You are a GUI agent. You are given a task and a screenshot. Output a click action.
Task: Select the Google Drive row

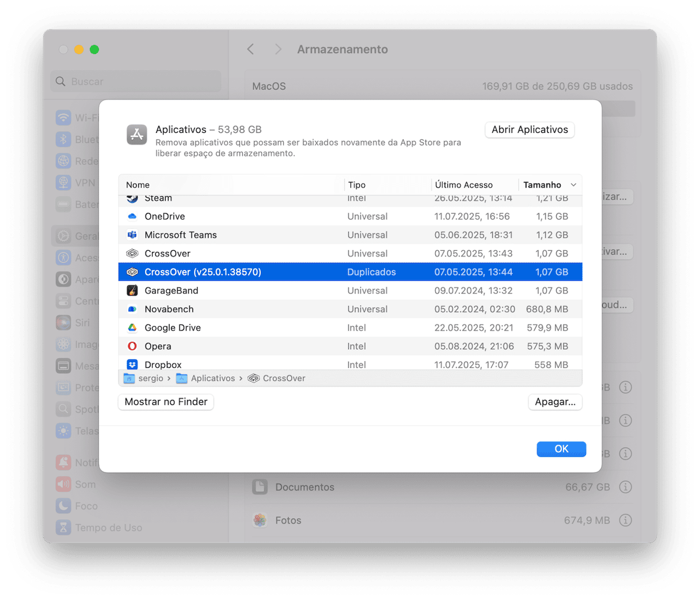[350, 327]
